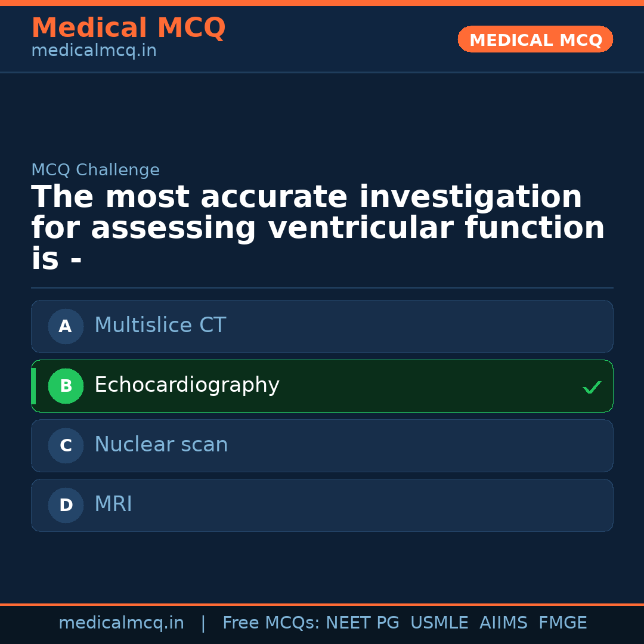Open the medicalmcq.in link in the footer
This screenshot has width=644, height=644.
point(121,623)
